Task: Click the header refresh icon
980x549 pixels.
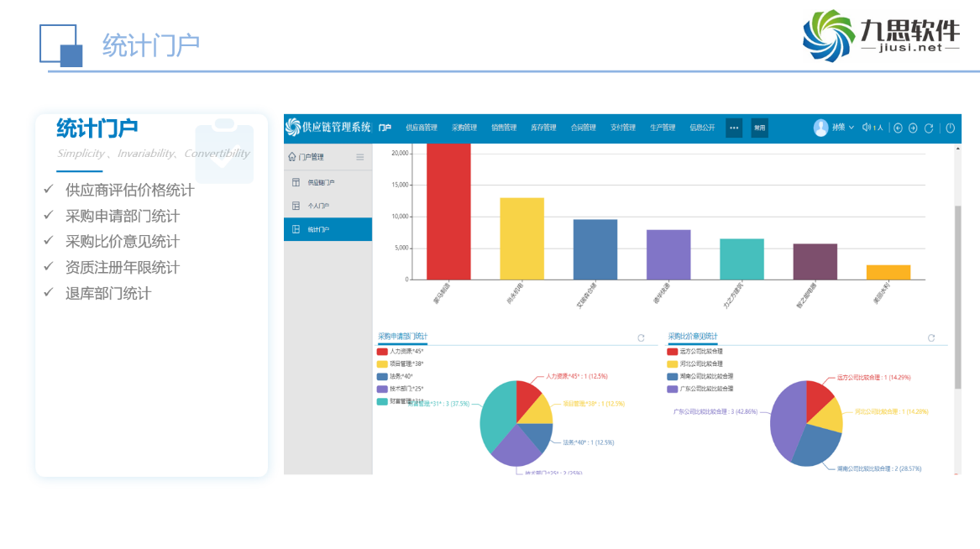Action: [x=929, y=128]
